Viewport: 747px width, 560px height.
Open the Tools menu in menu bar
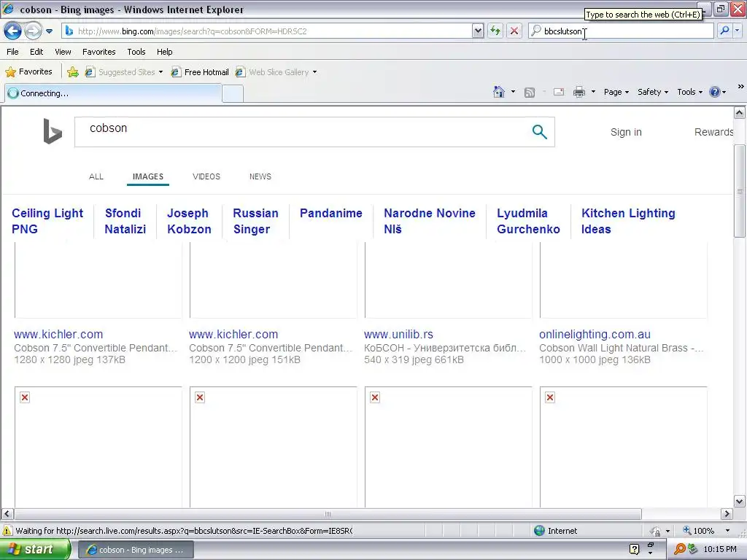click(136, 52)
